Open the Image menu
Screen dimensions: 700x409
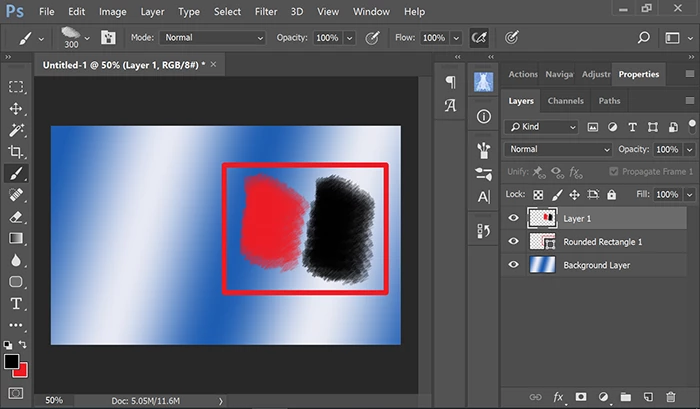112,12
